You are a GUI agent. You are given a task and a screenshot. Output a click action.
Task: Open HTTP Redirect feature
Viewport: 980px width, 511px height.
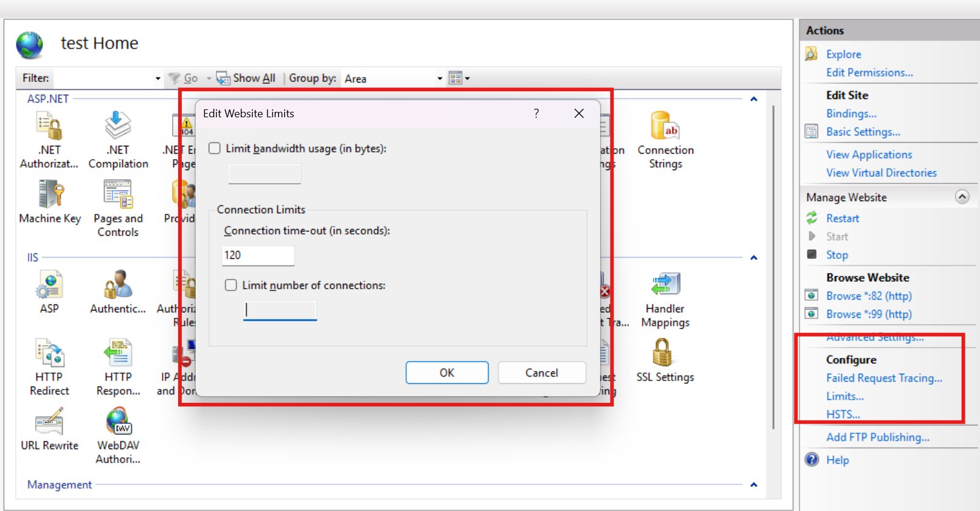49,368
